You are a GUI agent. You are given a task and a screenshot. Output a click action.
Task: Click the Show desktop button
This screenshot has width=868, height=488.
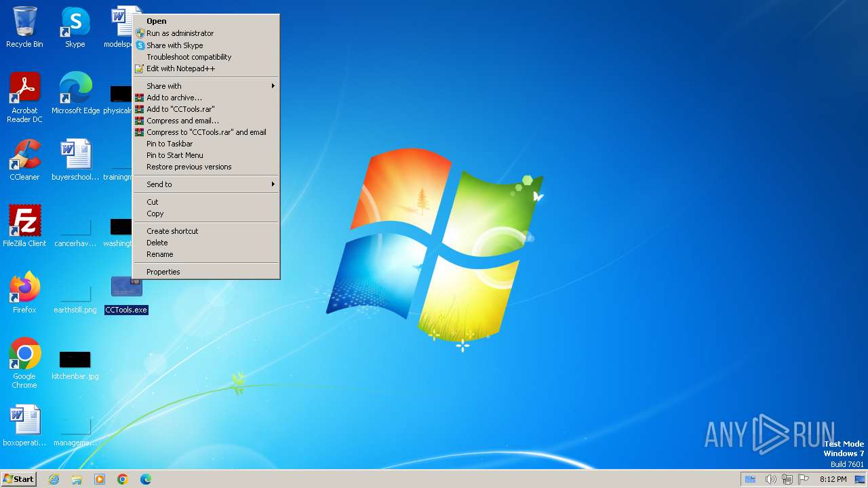point(860,479)
